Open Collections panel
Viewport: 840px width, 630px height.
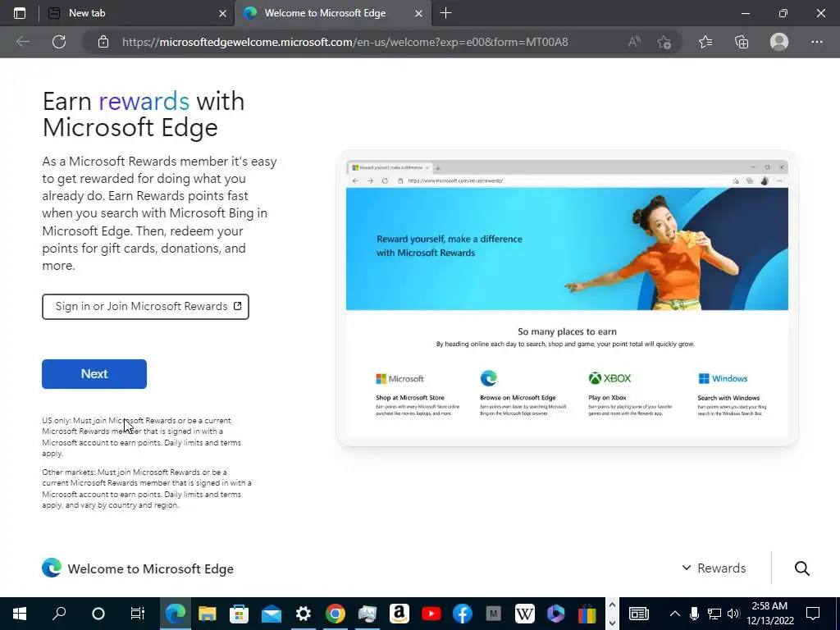tap(742, 42)
